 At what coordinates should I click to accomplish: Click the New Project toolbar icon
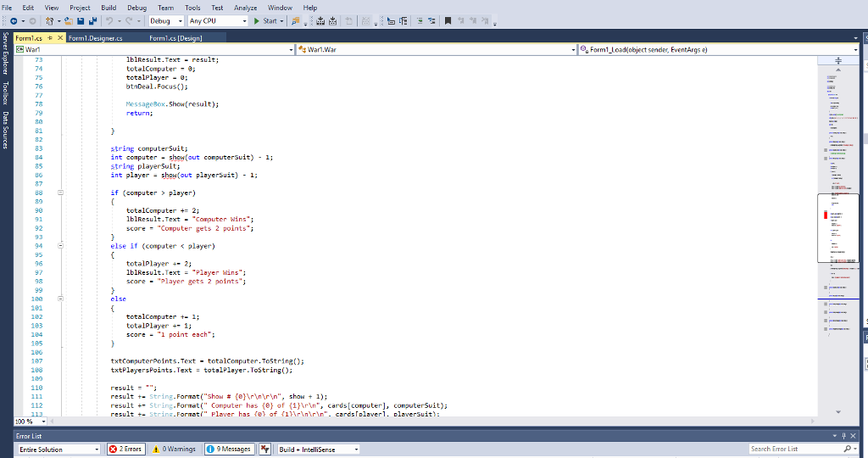50,21
